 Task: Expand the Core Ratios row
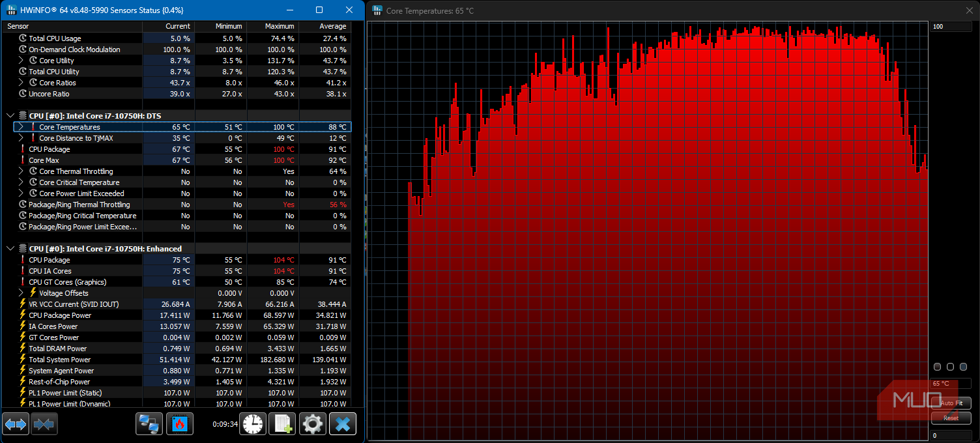click(x=21, y=83)
